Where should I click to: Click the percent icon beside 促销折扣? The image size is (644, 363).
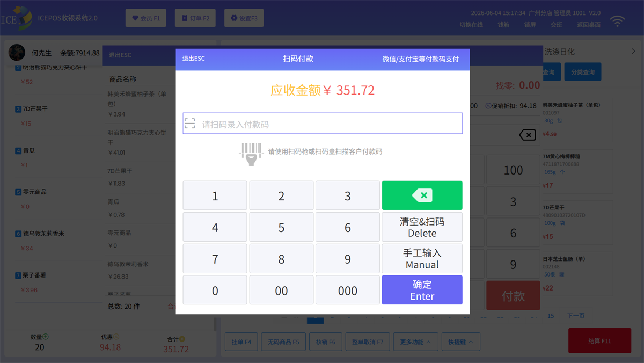[x=488, y=106]
